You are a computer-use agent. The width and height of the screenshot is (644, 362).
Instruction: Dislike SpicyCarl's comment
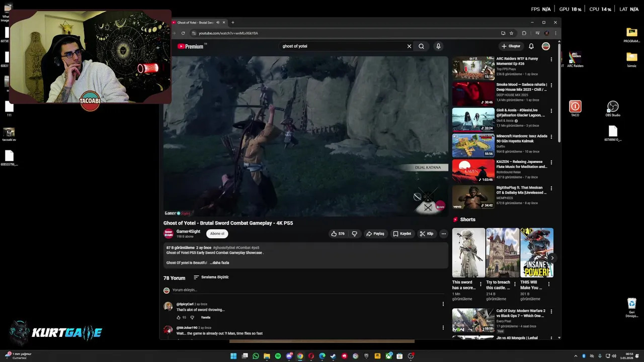coord(192,318)
